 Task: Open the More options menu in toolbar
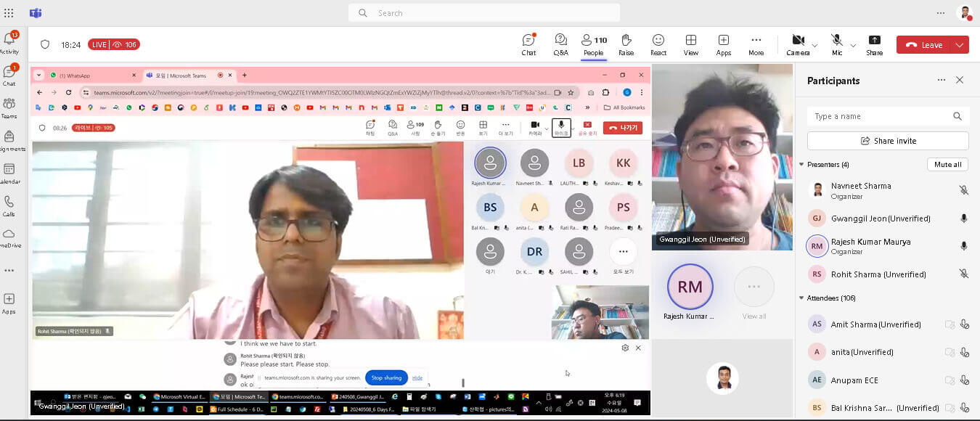[x=756, y=44]
